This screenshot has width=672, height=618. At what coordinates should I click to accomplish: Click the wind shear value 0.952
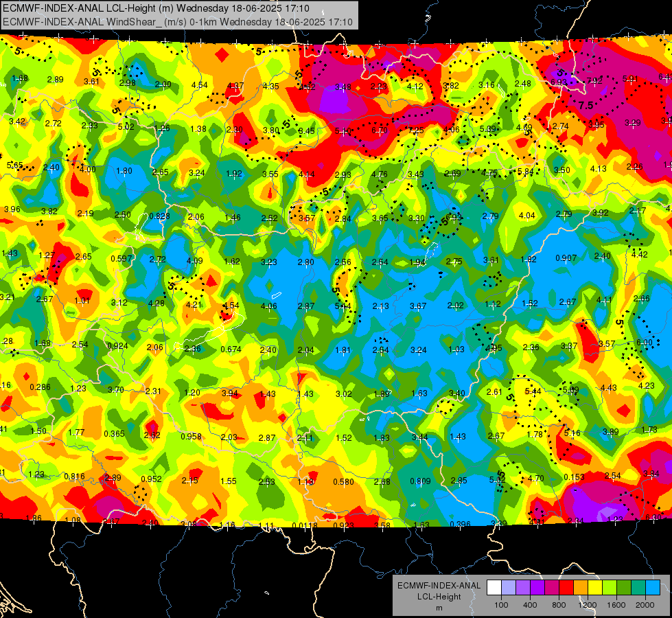tap(151, 479)
